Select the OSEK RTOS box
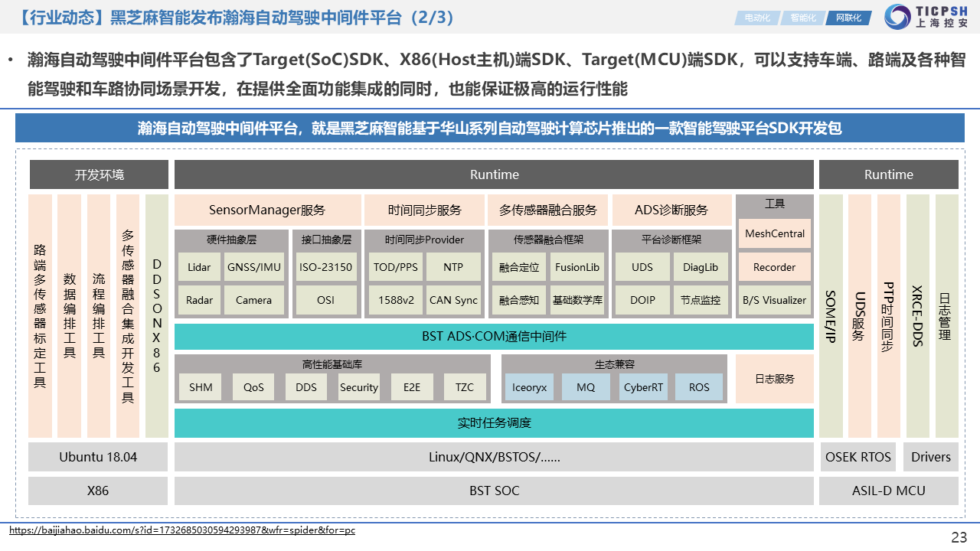This screenshot has height=551, width=980. pos(857,457)
